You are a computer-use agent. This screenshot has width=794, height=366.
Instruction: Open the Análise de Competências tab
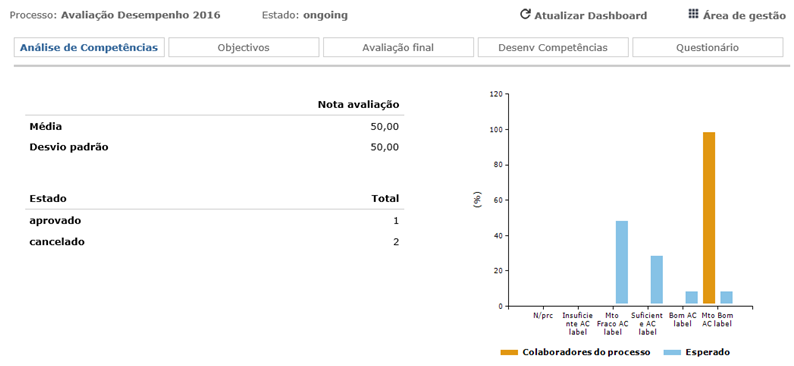(89, 48)
